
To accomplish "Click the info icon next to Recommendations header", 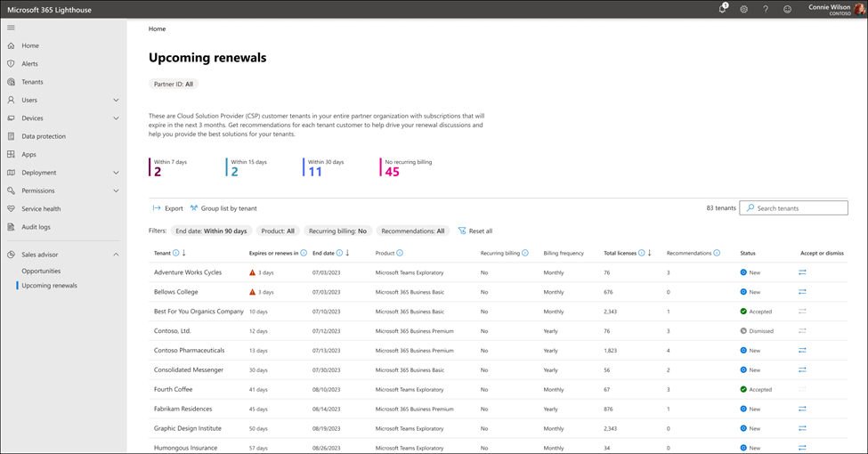I will click(717, 253).
